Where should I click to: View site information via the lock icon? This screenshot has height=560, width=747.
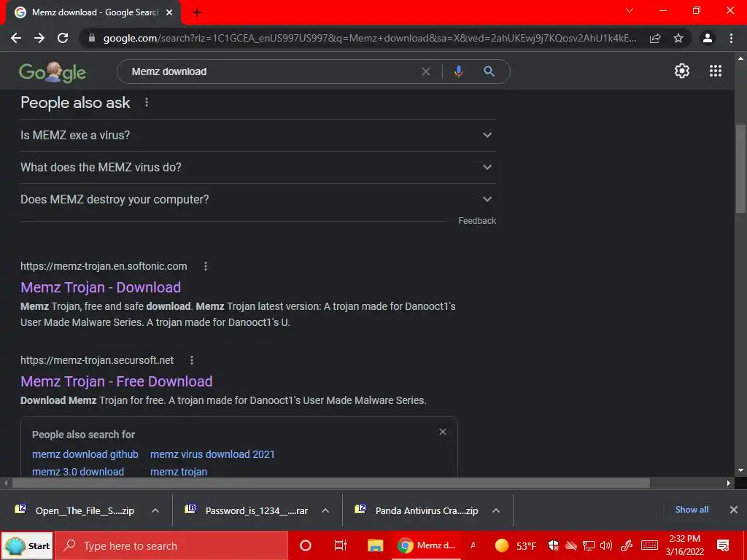click(x=92, y=38)
